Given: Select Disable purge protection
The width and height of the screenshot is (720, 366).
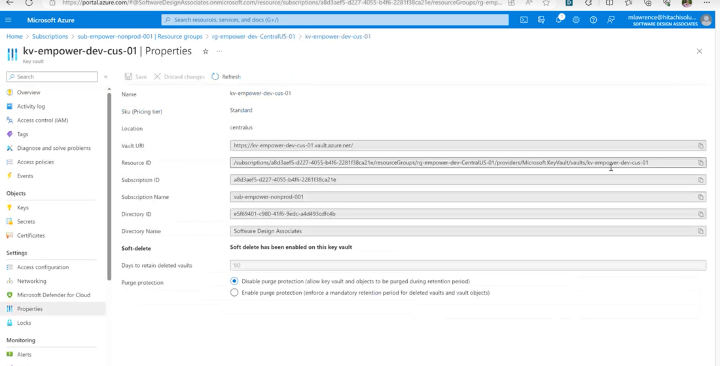Looking at the screenshot, I should (x=234, y=281).
